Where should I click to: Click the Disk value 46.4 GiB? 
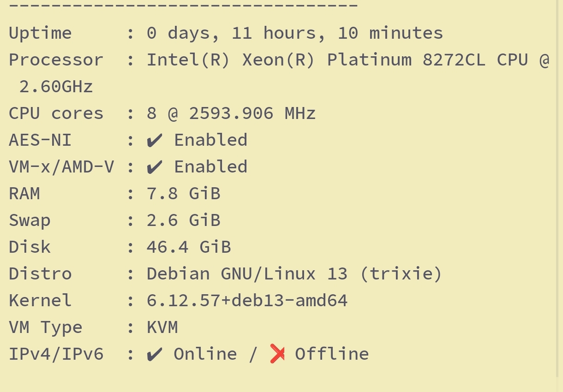pos(188,247)
